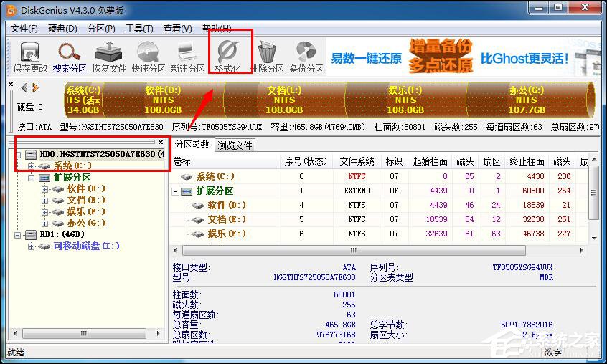Select the Format (格式化) toolbar icon
The height and width of the screenshot is (364, 607).
[228, 57]
